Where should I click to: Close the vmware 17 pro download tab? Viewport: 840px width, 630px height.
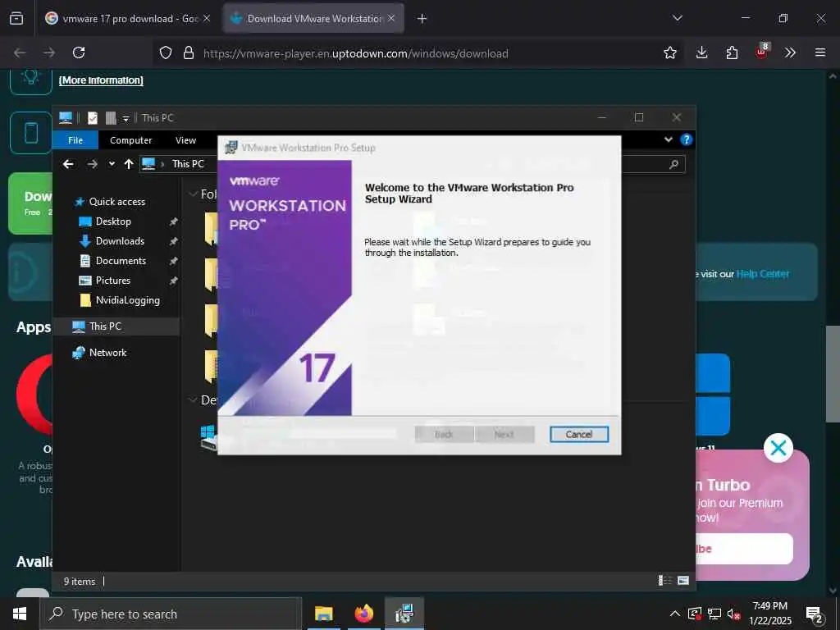[x=207, y=19]
